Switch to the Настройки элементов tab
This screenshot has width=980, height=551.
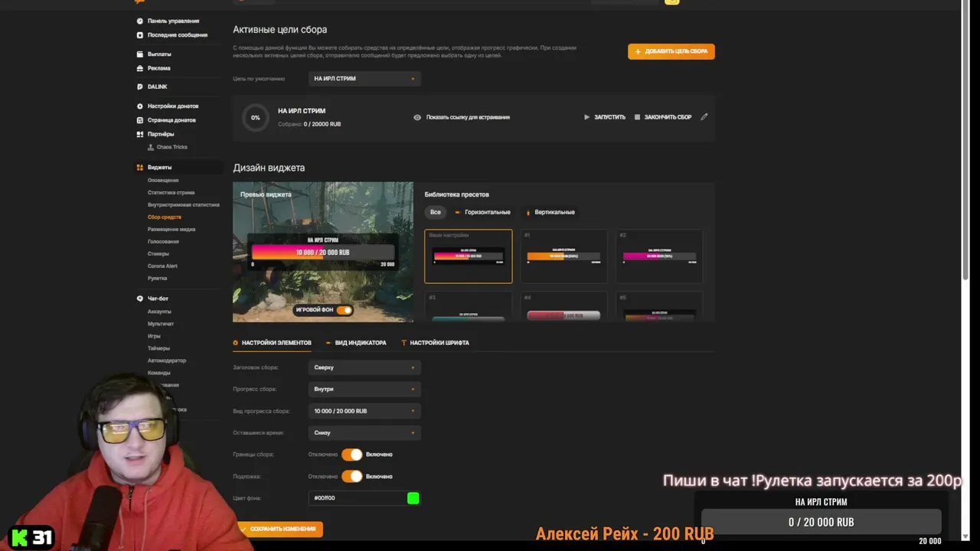[x=272, y=343]
